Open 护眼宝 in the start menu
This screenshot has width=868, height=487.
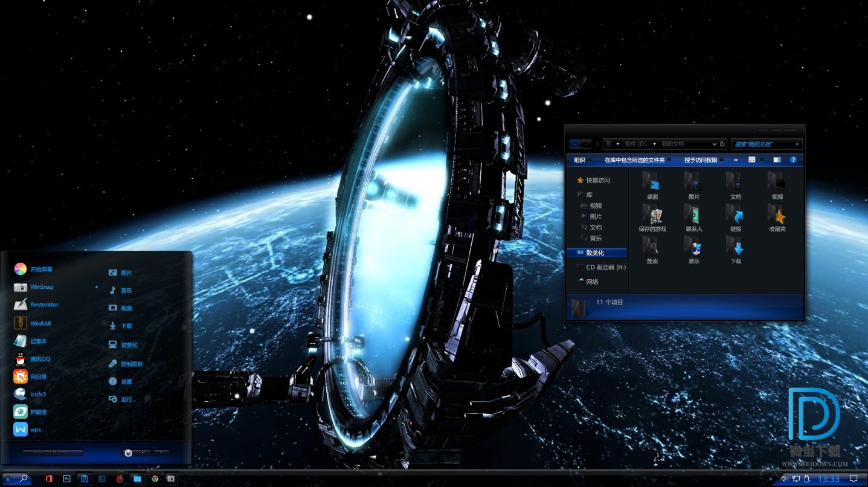click(x=31, y=412)
